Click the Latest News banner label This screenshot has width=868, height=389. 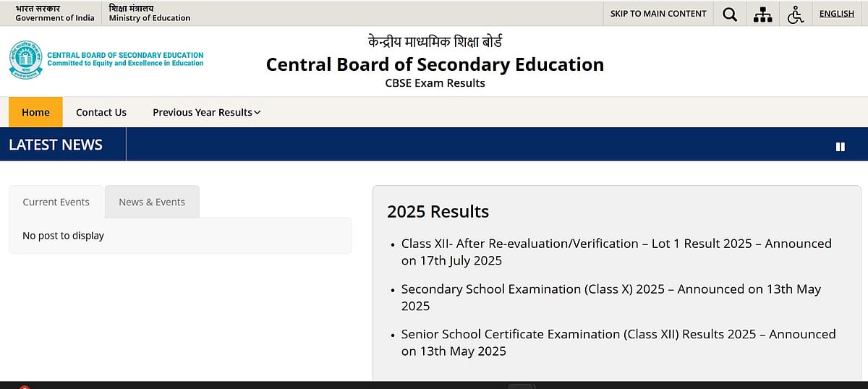(56, 145)
